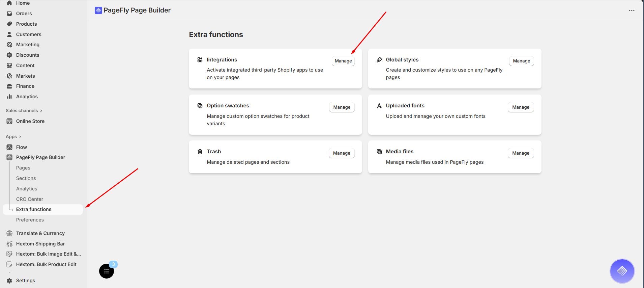The width and height of the screenshot is (644, 288).
Task: Click the Products tag icon
Action: (x=9, y=24)
